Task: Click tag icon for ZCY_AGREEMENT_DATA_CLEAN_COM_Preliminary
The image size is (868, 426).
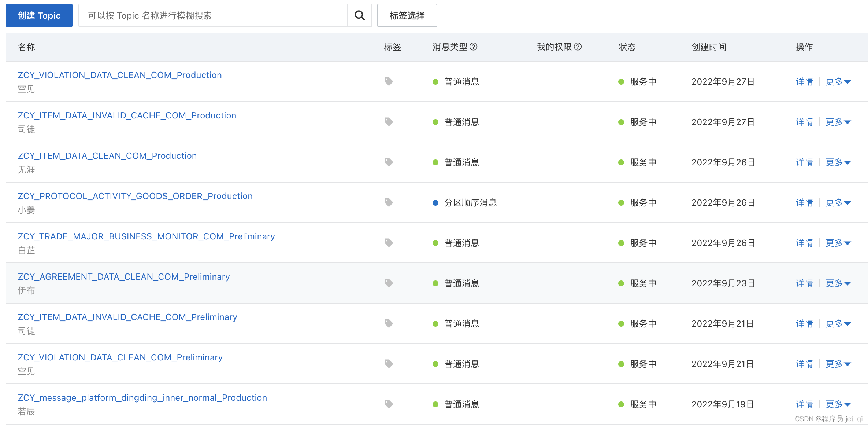Action: [389, 283]
